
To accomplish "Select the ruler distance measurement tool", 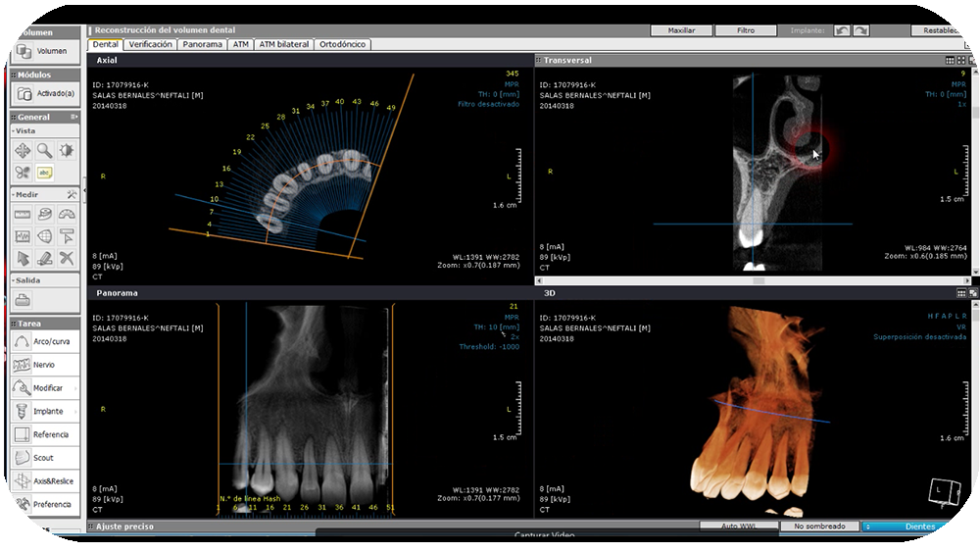I will click(x=23, y=215).
